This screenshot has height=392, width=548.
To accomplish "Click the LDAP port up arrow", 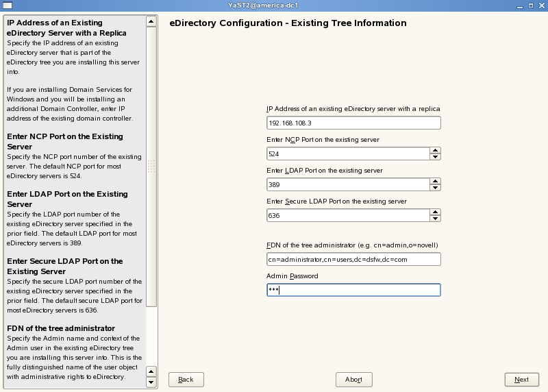I will point(434,181).
